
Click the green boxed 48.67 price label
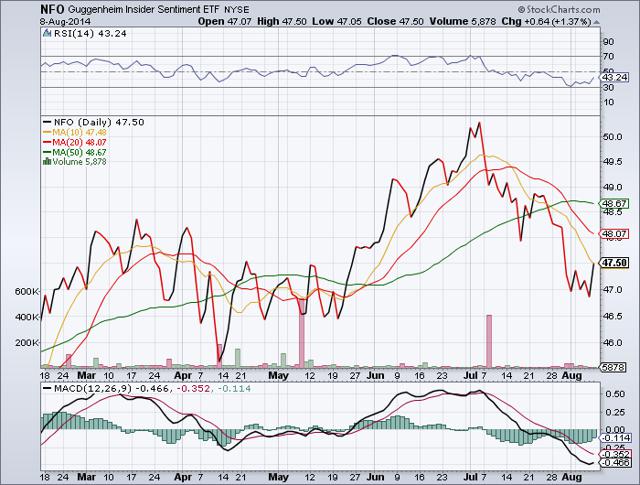[x=615, y=203]
